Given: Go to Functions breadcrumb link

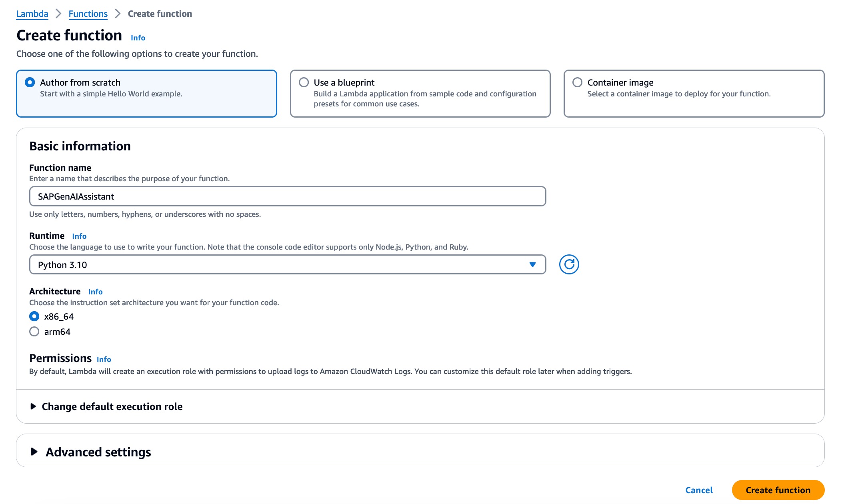Looking at the screenshot, I should pos(88,14).
